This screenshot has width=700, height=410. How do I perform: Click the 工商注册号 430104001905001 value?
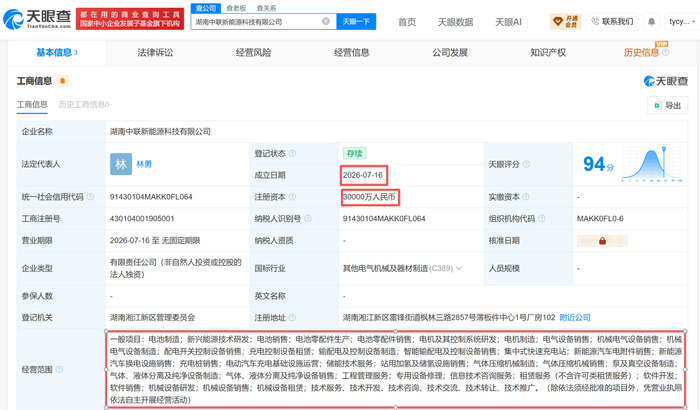tap(142, 218)
